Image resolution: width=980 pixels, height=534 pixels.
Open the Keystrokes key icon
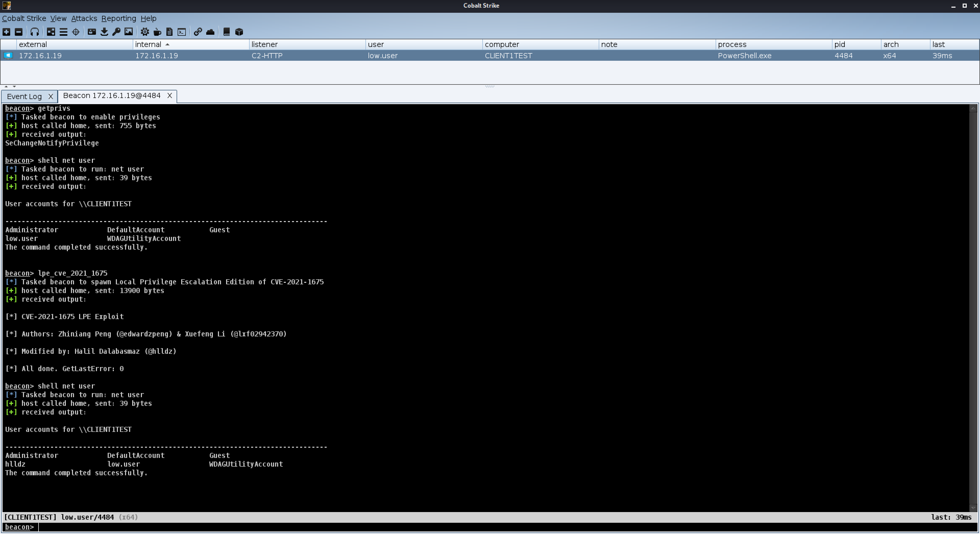[116, 32]
